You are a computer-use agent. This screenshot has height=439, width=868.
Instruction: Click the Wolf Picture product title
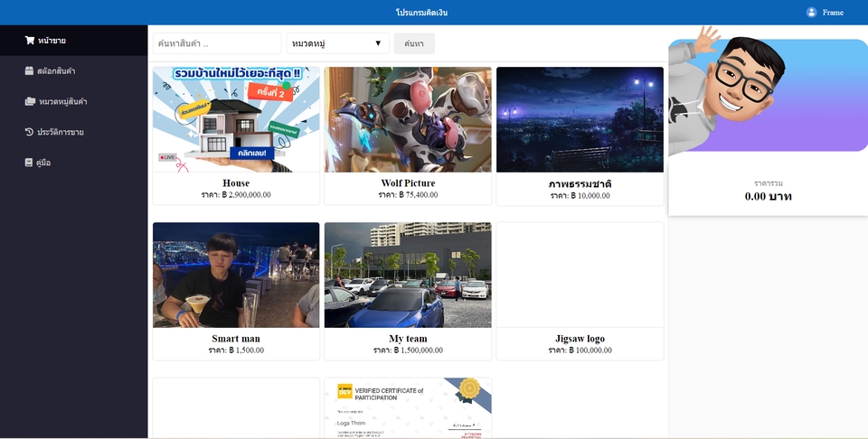[408, 183]
